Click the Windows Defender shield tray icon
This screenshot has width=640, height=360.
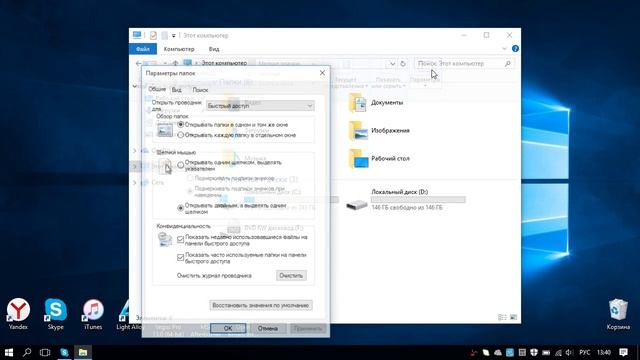click(x=534, y=353)
